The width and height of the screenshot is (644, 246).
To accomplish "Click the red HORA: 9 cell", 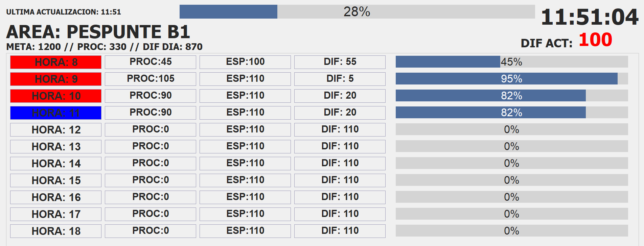I will click(56, 79).
